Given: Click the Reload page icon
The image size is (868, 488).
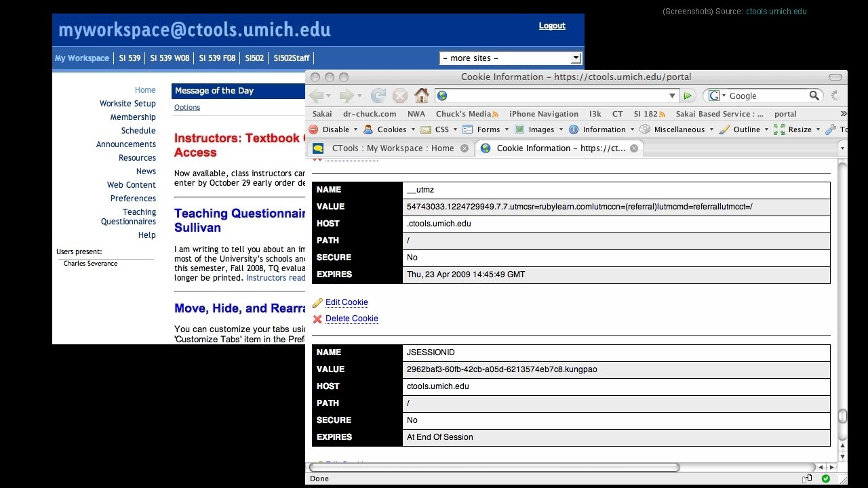Looking at the screenshot, I should click(x=378, y=96).
